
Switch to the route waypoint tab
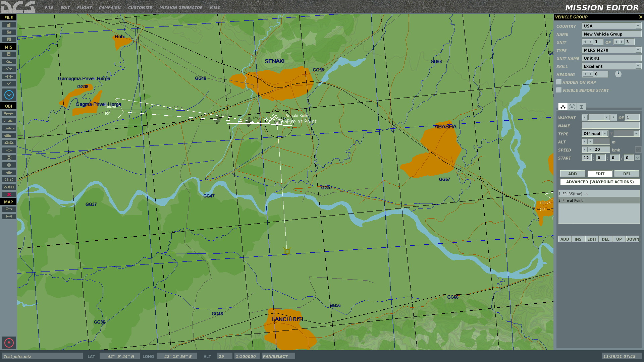[x=563, y=107]
